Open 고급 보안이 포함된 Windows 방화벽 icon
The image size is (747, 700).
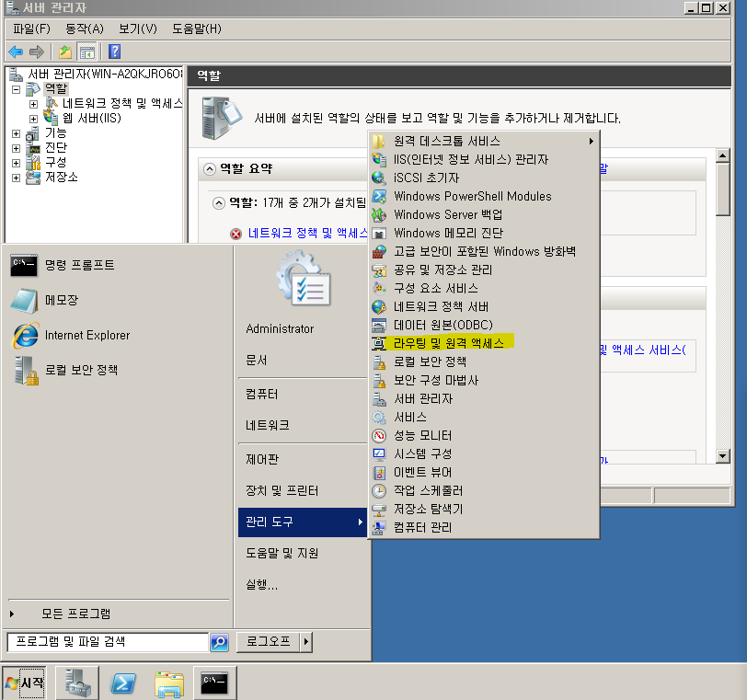tap(379, 251)
